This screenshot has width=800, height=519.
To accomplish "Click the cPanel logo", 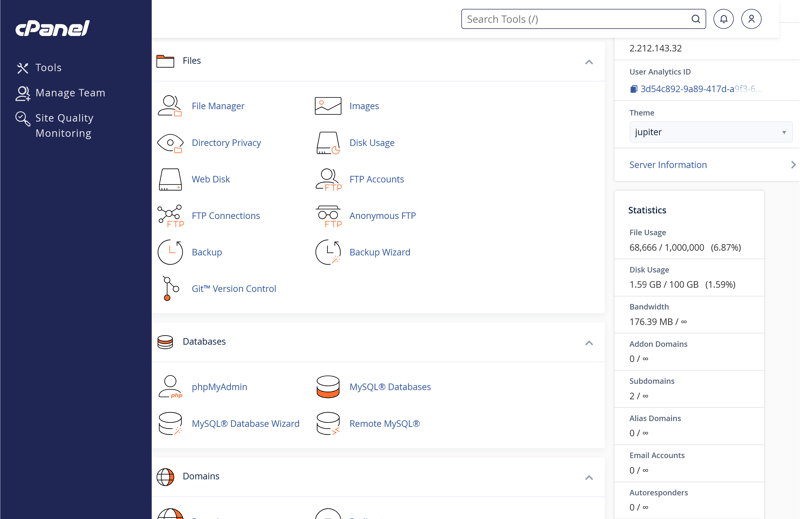I will coord(53,28).
